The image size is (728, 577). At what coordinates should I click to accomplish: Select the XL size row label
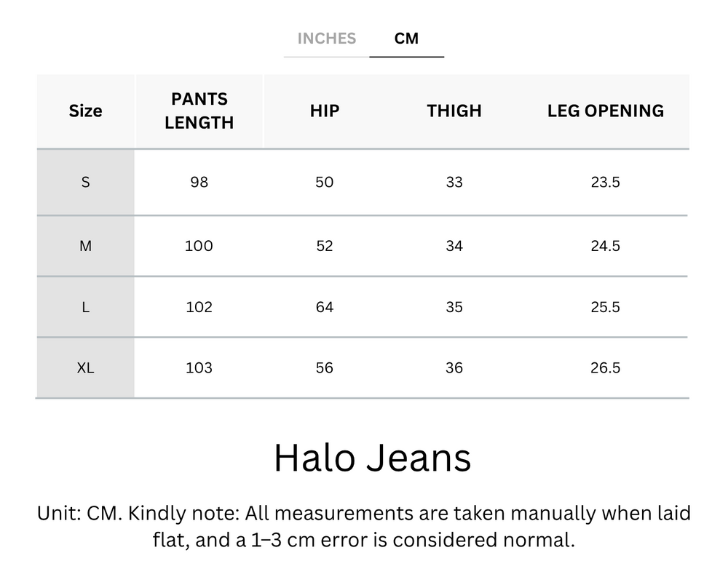pos(85,367)
